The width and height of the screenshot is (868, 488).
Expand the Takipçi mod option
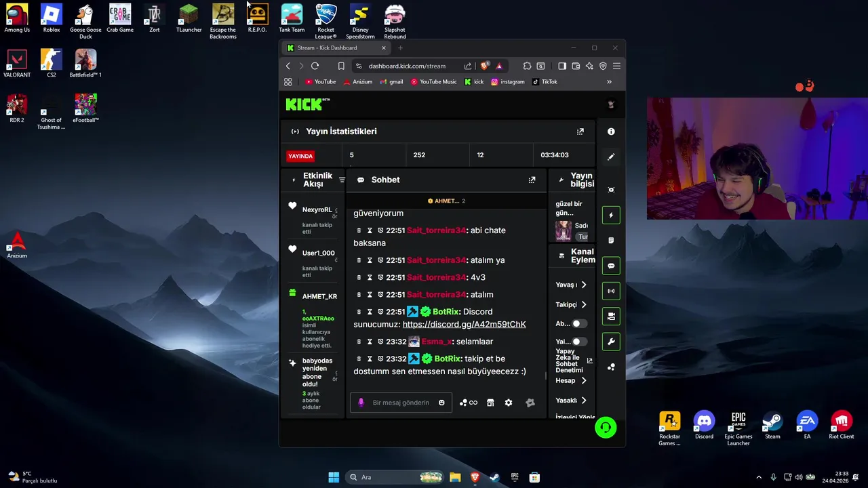tap(583, 304)
